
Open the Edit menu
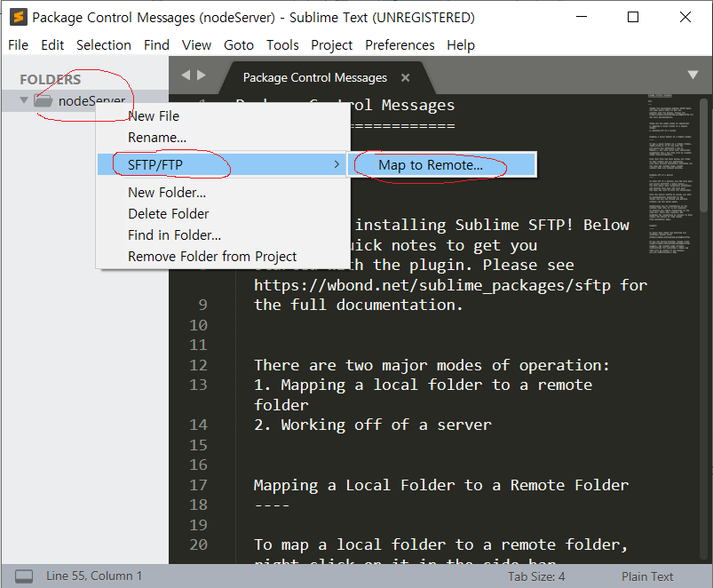[x=52, y=45]
